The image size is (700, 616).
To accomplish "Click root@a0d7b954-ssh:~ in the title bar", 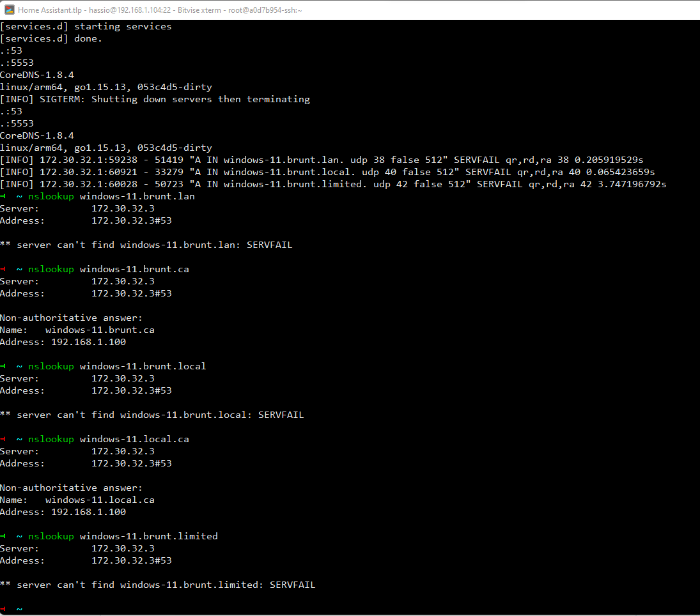I will click(265, 10).
